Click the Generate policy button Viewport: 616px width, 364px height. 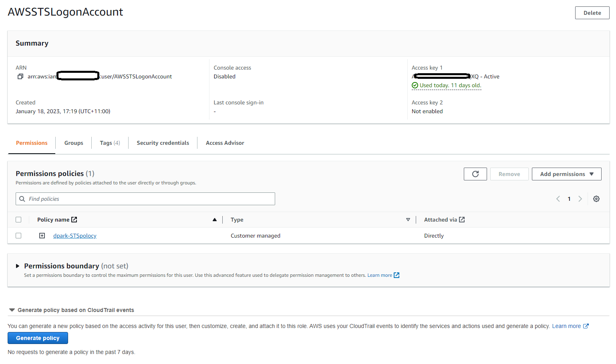pyautogui.click(x=38, y=338)
